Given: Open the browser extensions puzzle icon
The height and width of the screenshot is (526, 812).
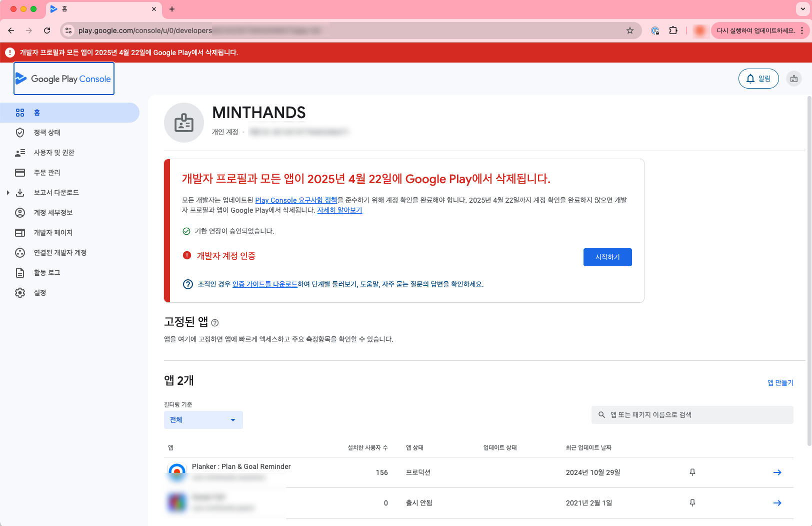Looking at the screenshot, I should coord(673,31).
